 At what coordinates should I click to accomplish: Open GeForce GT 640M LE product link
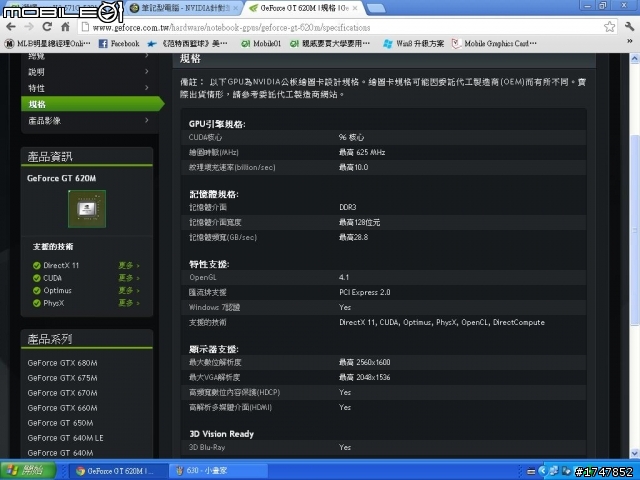click(x=65, y=438)
